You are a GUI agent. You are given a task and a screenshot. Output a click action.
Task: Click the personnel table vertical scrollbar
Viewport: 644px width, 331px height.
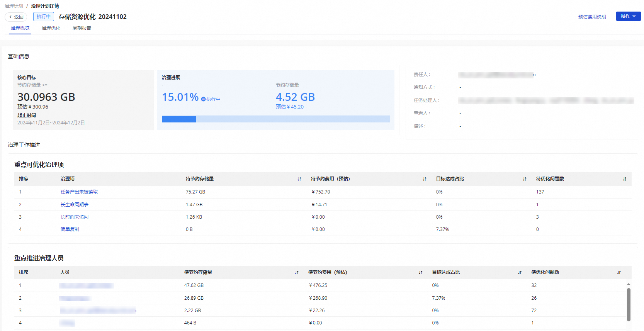629,305
